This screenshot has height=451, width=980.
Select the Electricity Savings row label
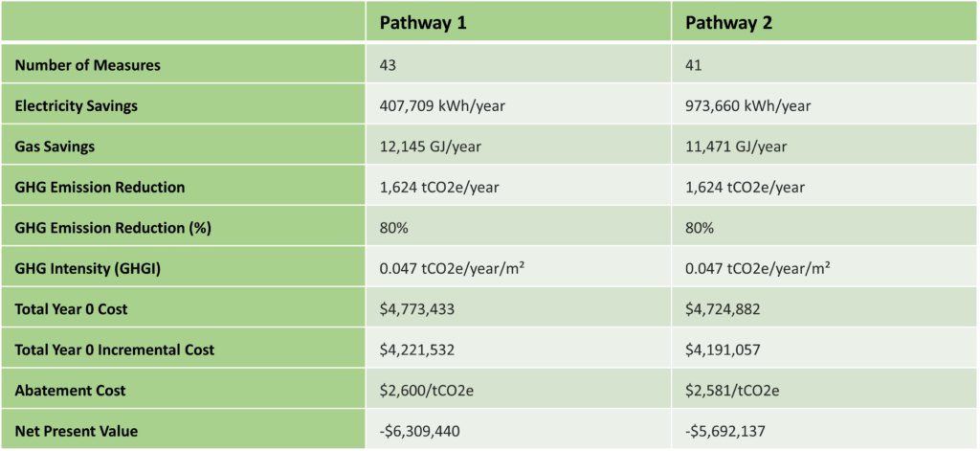click(77, 105)
